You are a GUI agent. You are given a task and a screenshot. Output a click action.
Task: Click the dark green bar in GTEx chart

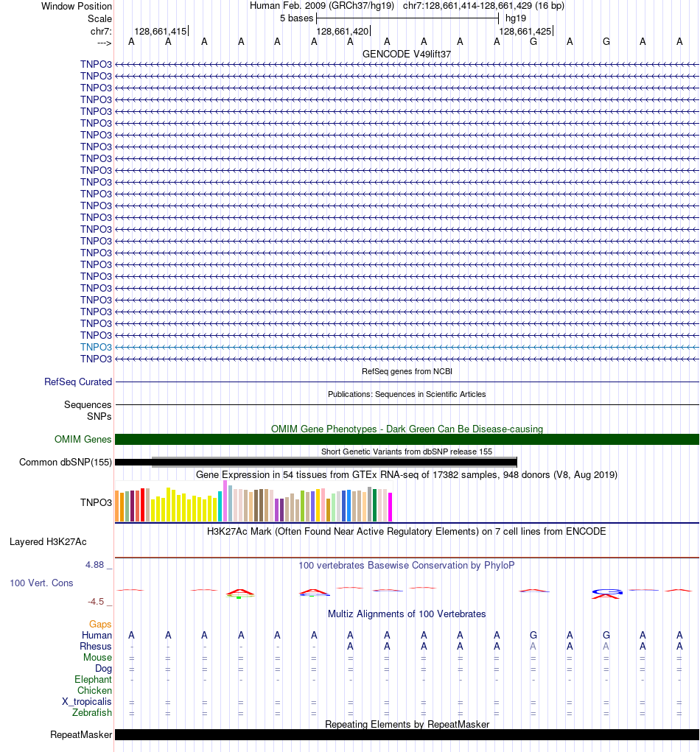click(x=375, y=505)
